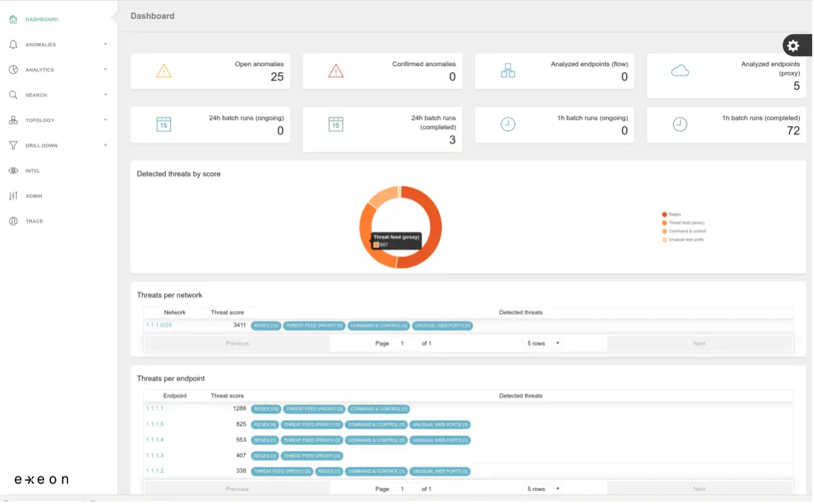Click Command & Control tag in 1.1.1.1 row
This screenshot has height=504, width=814.
[x=379, y=409]
